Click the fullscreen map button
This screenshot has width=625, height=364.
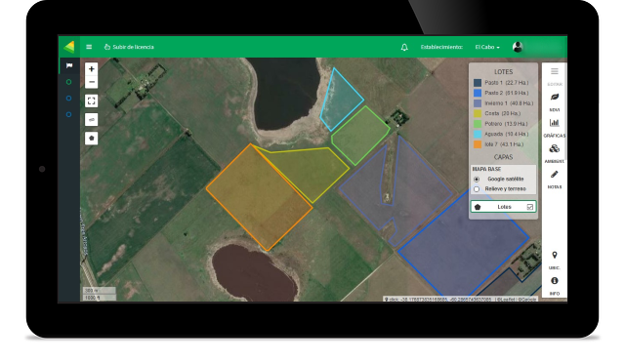91,101
